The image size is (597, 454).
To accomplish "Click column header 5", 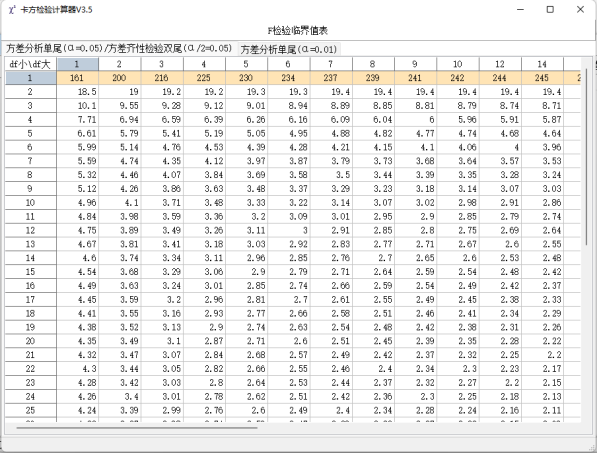I will [246, 64].
